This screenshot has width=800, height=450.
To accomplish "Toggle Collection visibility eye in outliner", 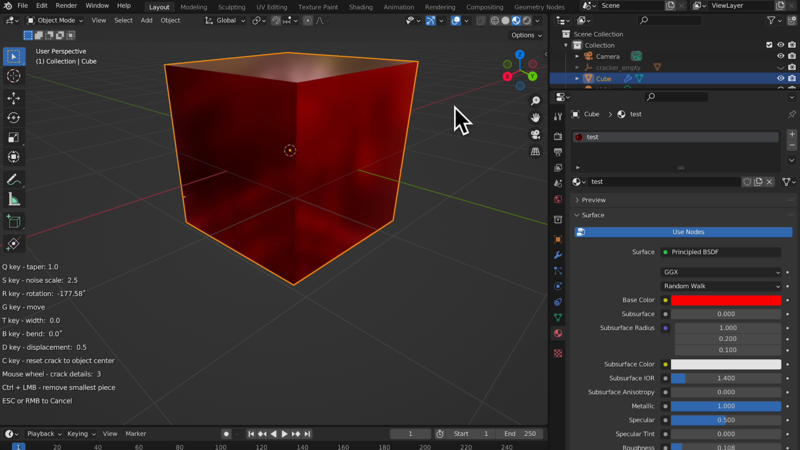I will [x=781, y=45].
